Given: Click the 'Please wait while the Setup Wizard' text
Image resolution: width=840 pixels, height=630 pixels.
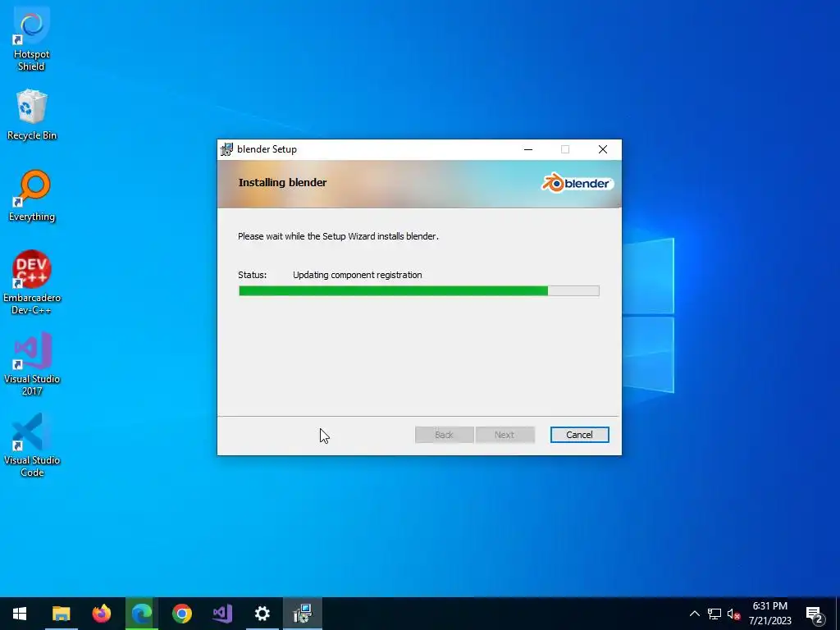Looking at the screenshot, I should pyautogui.click(x=305, y=236).
